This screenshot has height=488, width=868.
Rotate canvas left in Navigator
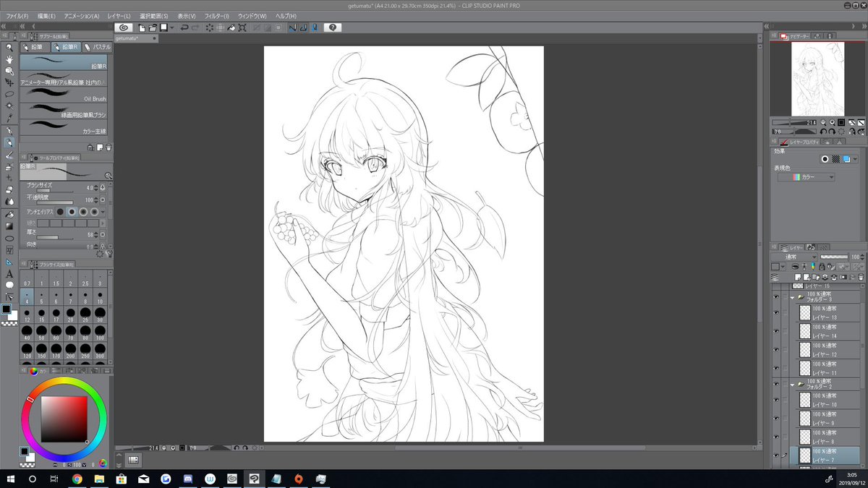tap(823, 132)
